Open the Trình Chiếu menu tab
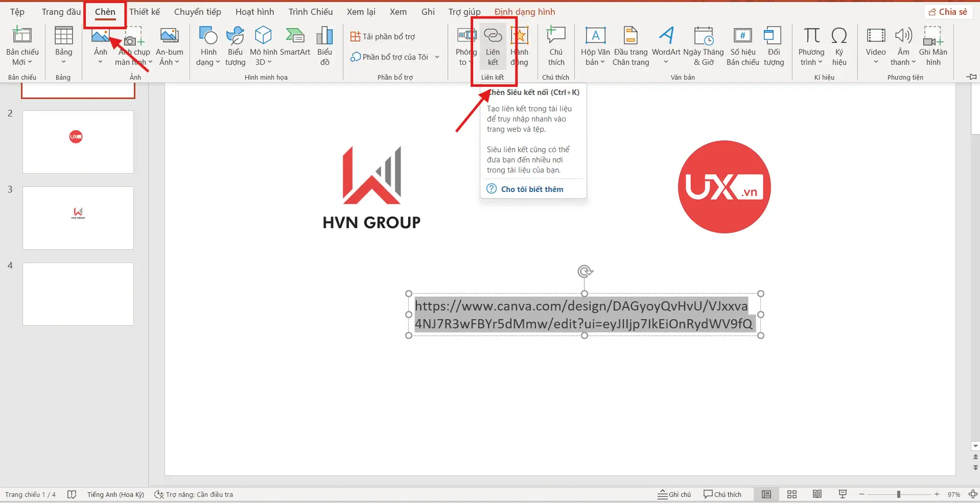The width and height of the screenshot is (980, 503). 310,11
